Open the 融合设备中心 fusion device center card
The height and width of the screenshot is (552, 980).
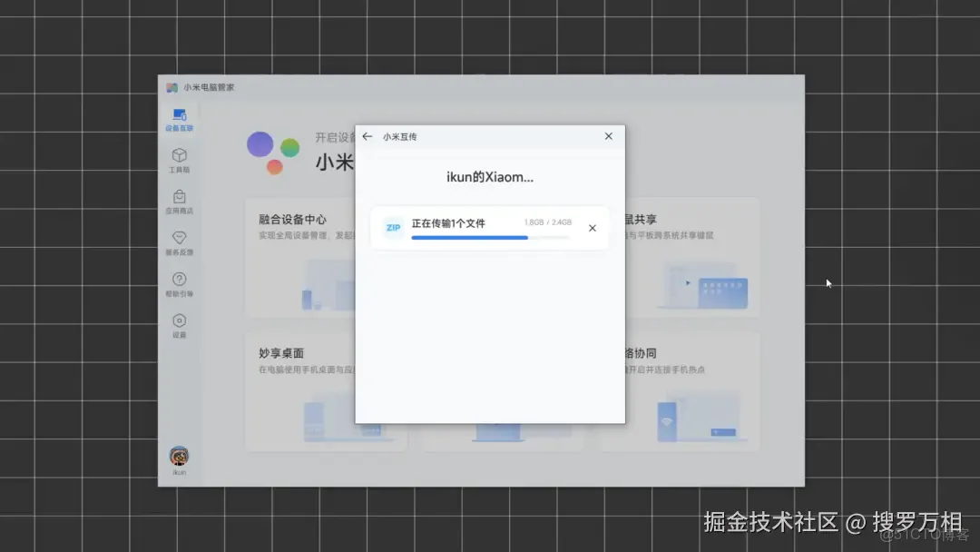(289, 219)
